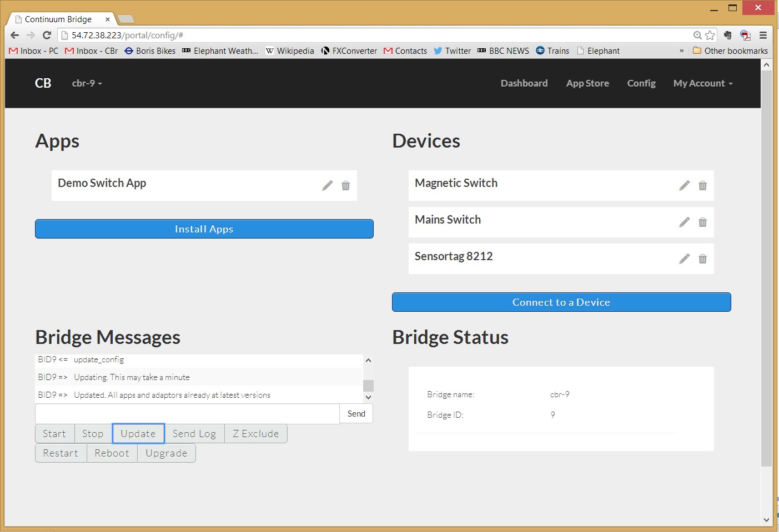Focus the bridge message input field
This screenshot has height=532, width=779.
tap(187, 414)
